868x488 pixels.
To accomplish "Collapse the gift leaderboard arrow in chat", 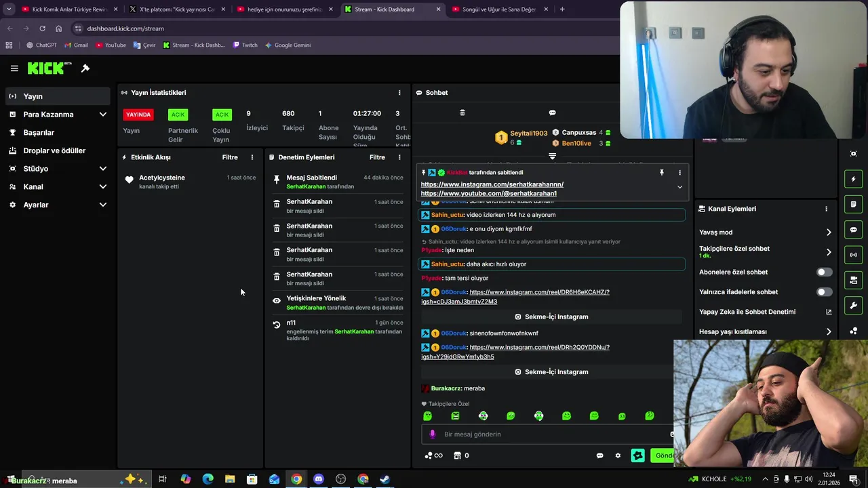I will (x=552, y=156).
